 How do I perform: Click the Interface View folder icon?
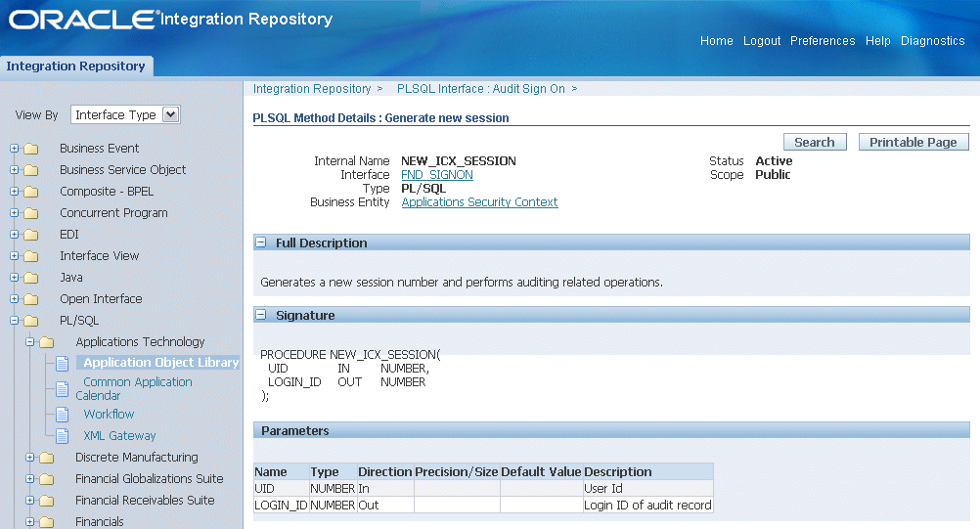(x=30, y=256)
